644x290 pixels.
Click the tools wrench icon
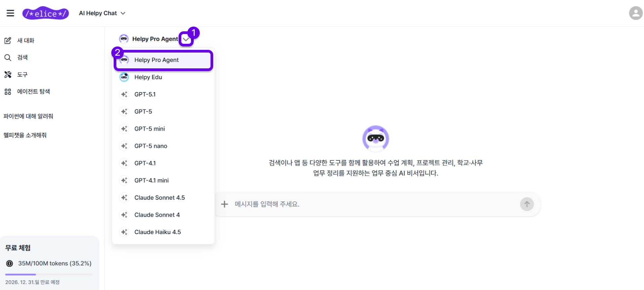click(x=8, y=74)
